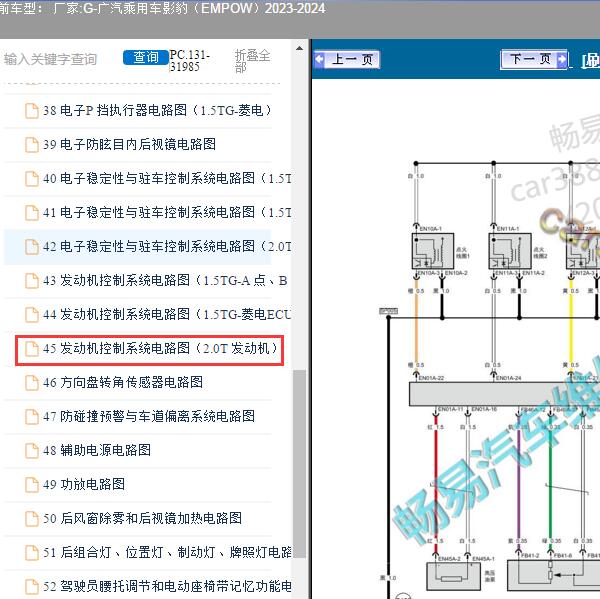
Task: Open 52 驾驶员腰托调节和电动座椅电路图
Action: click(167, 587)
